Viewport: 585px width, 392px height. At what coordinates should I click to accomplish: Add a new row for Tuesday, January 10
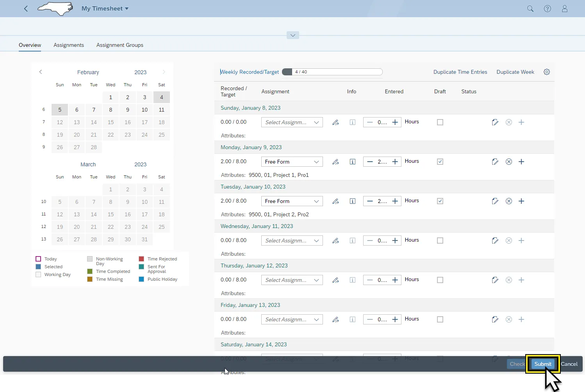521,201
